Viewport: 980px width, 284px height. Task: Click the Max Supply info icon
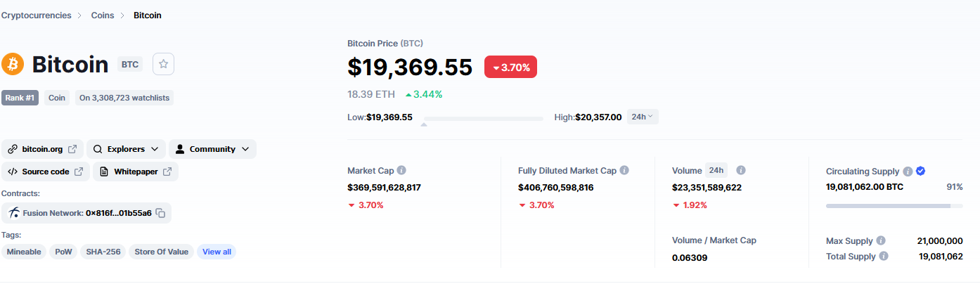(x=881, y=240)
